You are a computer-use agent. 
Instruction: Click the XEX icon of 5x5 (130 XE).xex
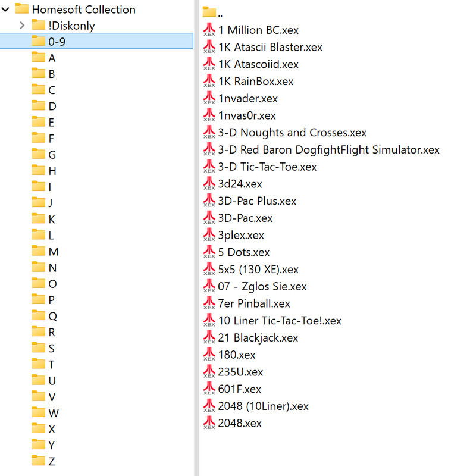coord(209,269)
